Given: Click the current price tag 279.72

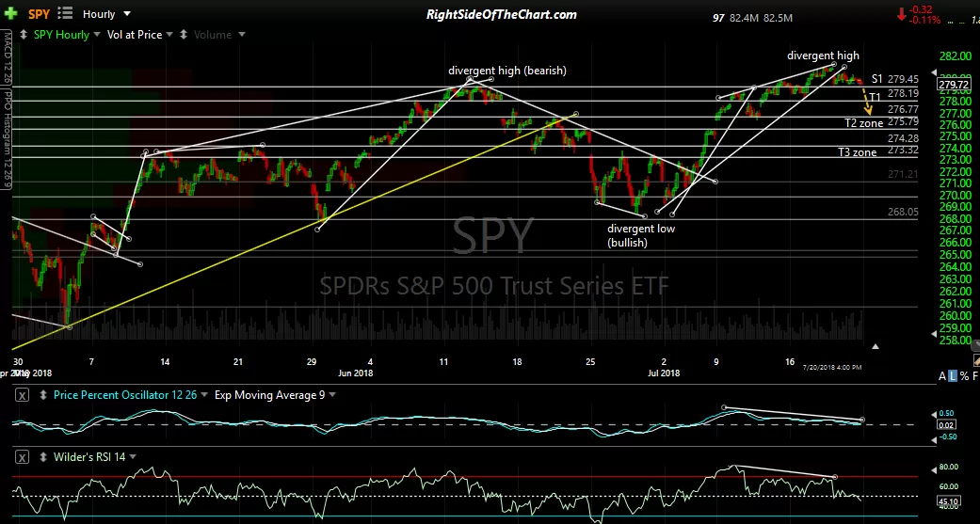Looking at the screenshot, I should click(954, 85).
